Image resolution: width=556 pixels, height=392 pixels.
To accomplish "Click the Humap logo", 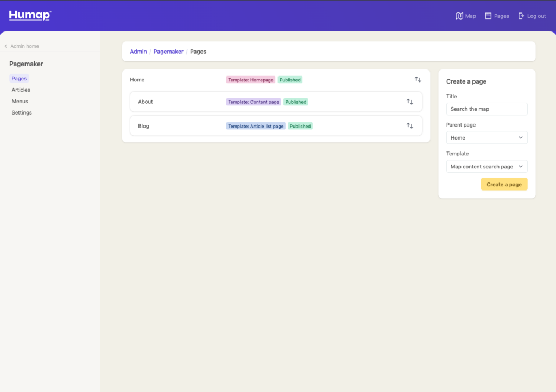I will point(30,16).
